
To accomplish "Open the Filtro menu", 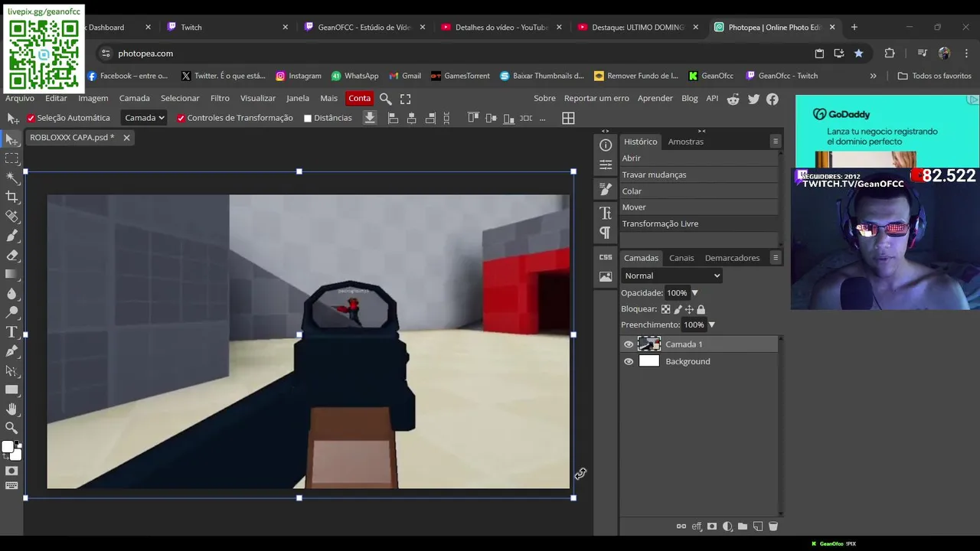I will (220, 98).
